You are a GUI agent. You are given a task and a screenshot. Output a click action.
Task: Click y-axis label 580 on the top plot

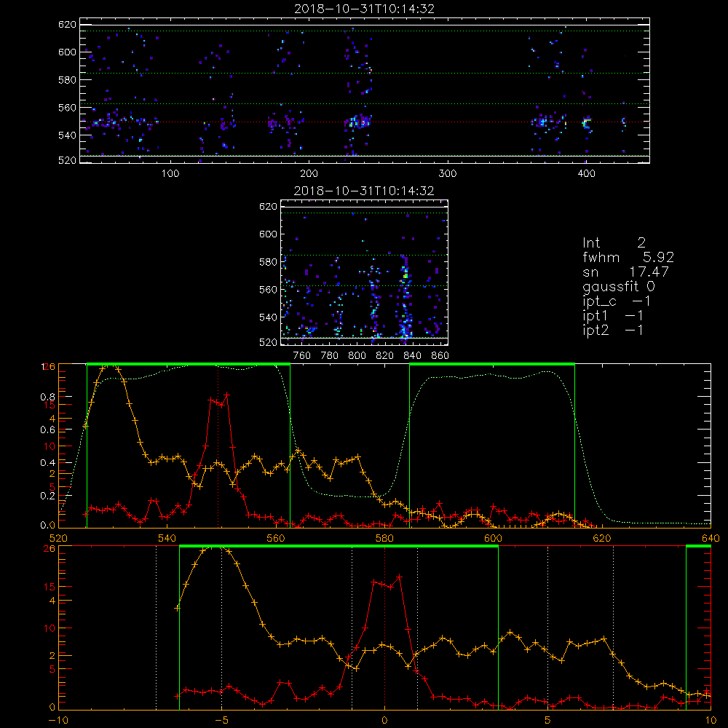pos(67,80)
